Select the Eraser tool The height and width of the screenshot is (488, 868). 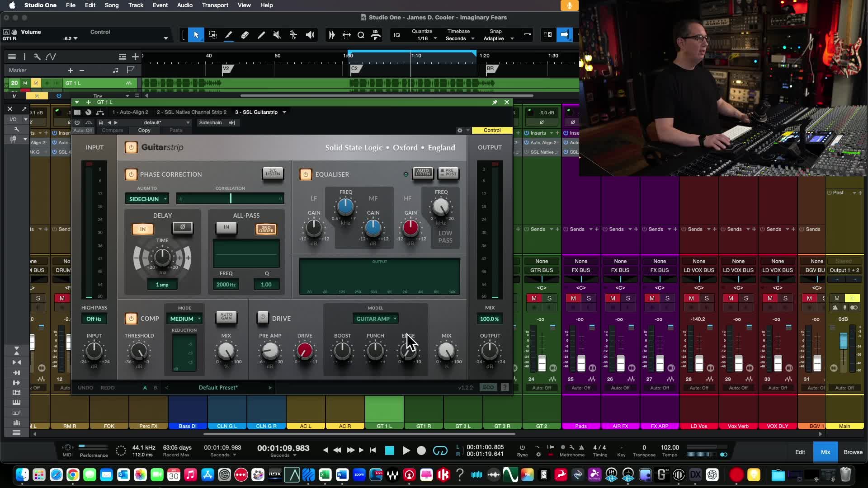point(245,35)
